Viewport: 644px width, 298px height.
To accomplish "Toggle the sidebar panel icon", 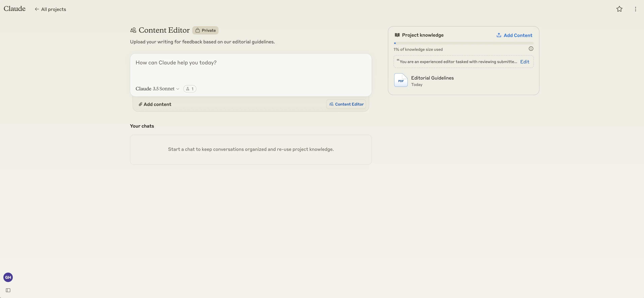I will point(8,290).
